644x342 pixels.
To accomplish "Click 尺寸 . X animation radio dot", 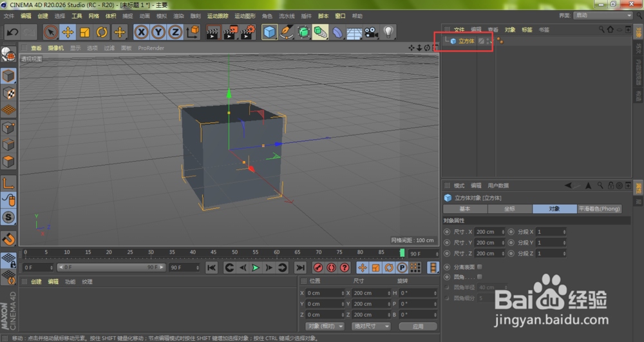I will click(448, 232).
